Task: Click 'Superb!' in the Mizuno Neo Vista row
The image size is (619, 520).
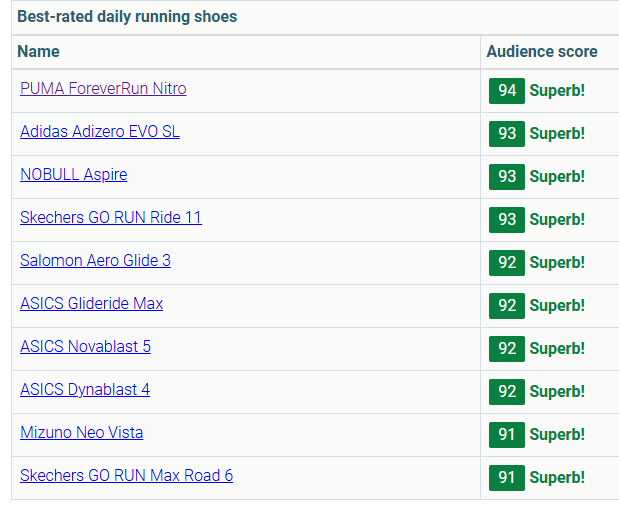Action: click(x=557, y=435)
